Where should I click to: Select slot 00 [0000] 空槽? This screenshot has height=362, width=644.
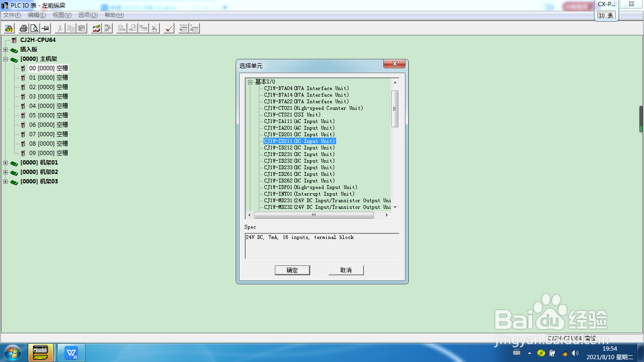48,68
